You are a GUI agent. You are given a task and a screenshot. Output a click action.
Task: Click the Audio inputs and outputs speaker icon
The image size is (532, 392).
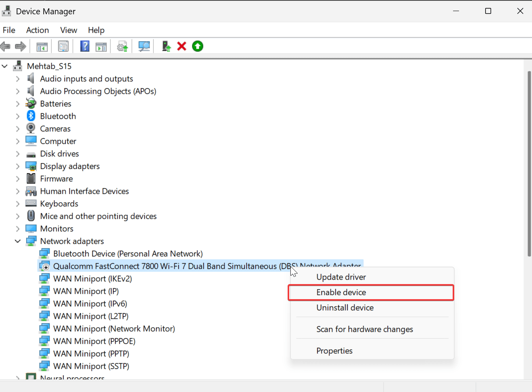tap(31, 79)
